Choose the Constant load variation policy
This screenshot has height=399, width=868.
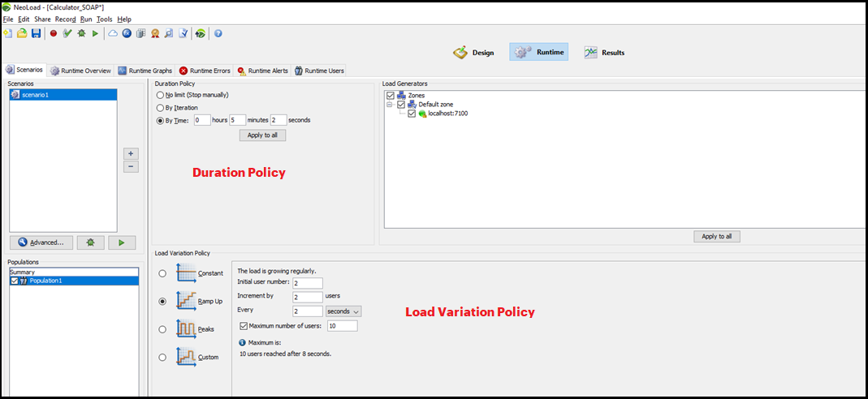coord(162,273)
